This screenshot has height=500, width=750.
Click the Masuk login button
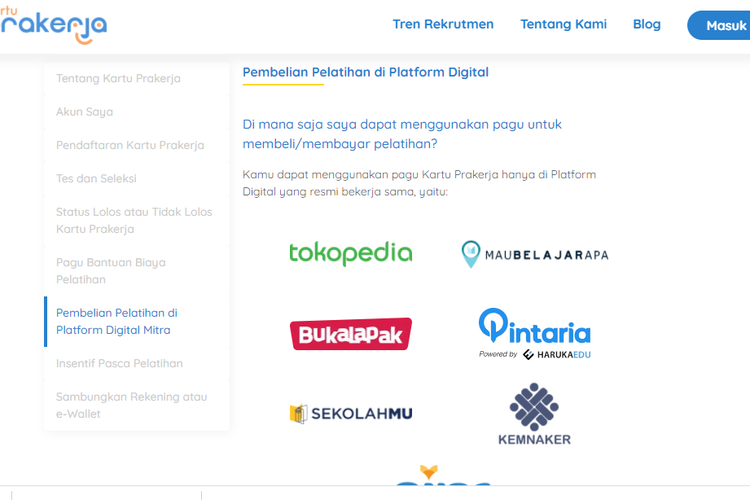coord(719,25)
